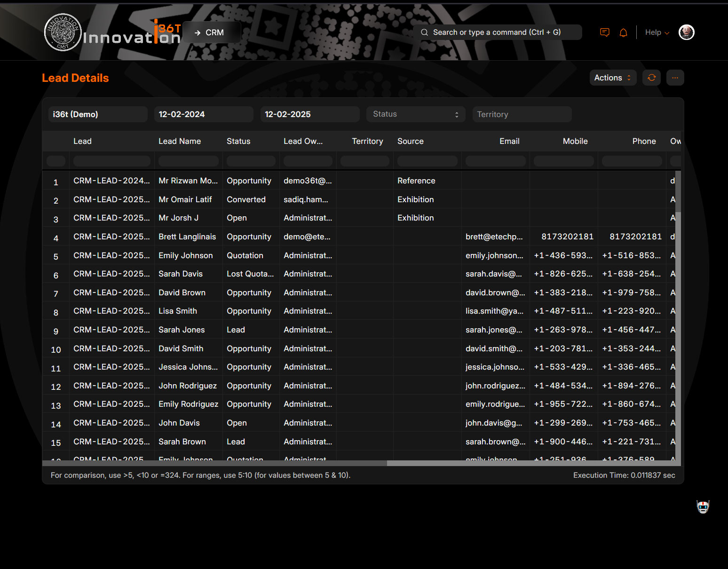The image size is (728, 569).
Task: Open the Help dropdown menu
Action: pos(657,32)
